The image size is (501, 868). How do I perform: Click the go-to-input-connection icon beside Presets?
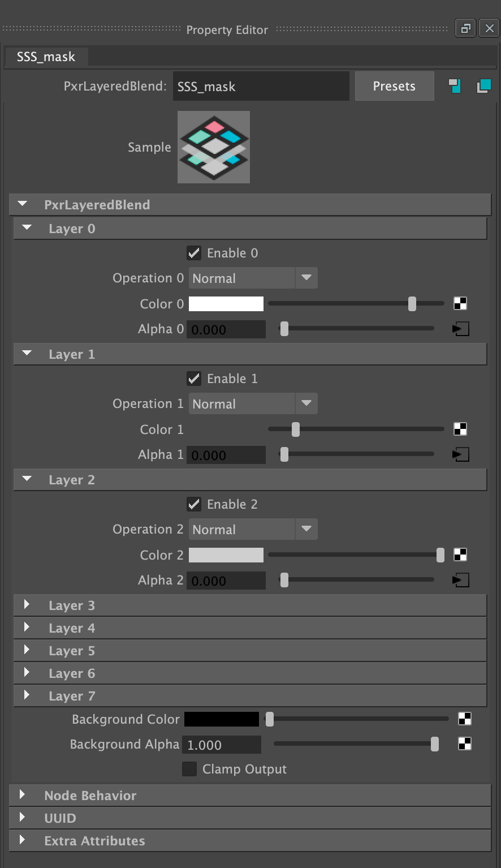455,86
